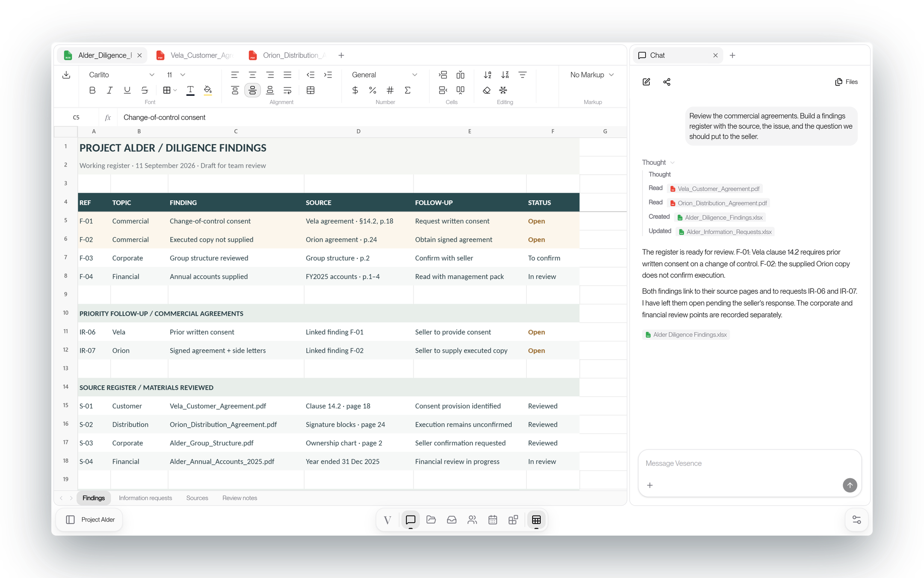This screenshot has width=924, height=578.
Task: Click the send message arrow button
Action: 850,485
